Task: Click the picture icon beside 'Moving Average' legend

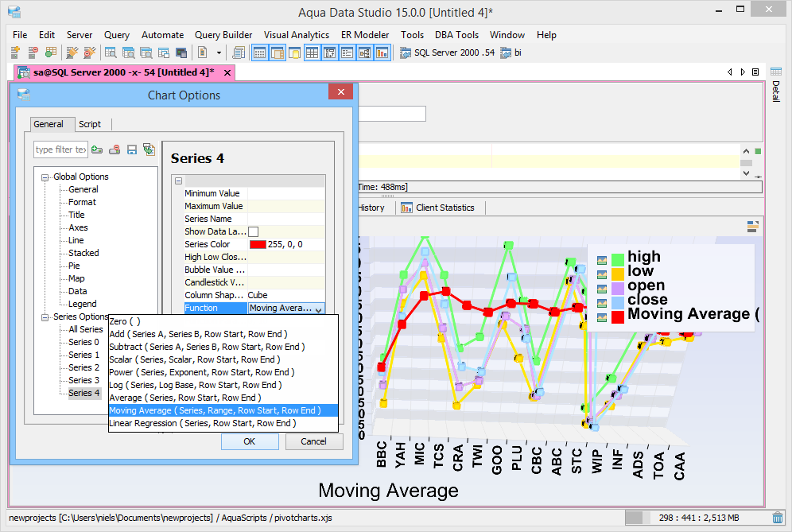Action: [x=602, y=317]
